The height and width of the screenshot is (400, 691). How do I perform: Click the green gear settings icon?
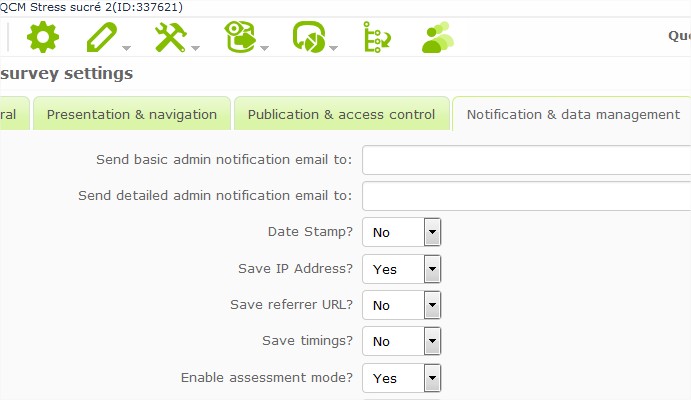[43, 38]
